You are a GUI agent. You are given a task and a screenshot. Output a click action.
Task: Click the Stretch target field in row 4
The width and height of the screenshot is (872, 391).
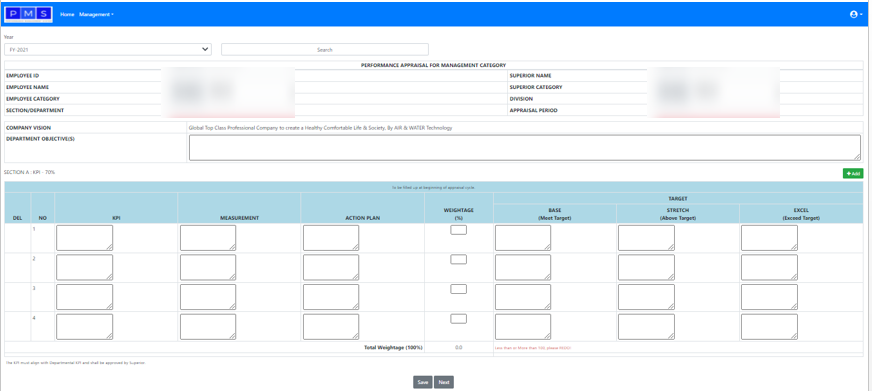click(646, 326)
